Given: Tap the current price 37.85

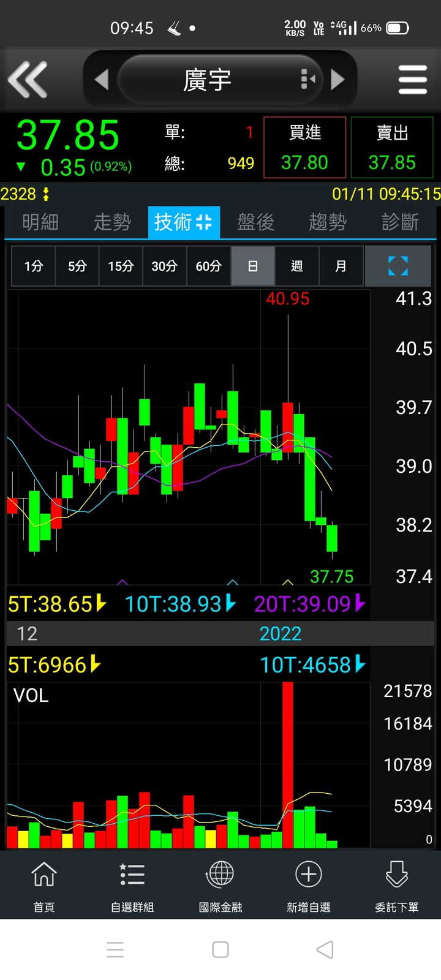Looking at the screenshot, I should (x=68, y=135).
